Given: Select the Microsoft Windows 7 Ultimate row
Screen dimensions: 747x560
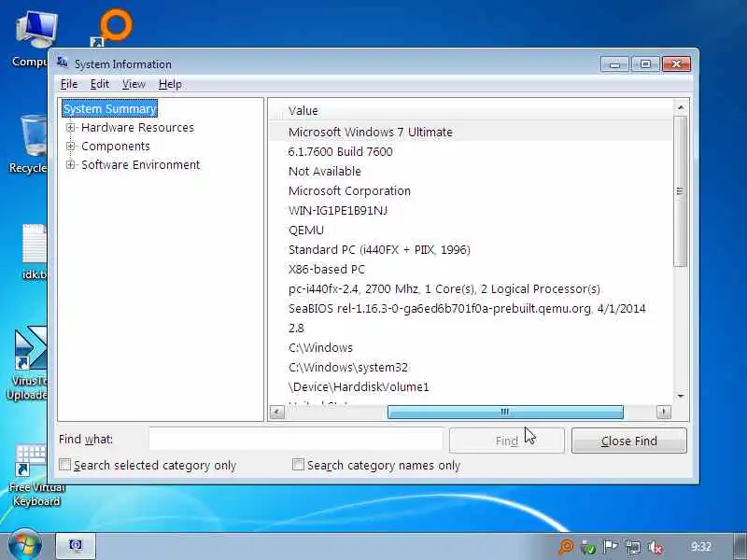Looking at the screenshot, I should (x=471, y=132).
